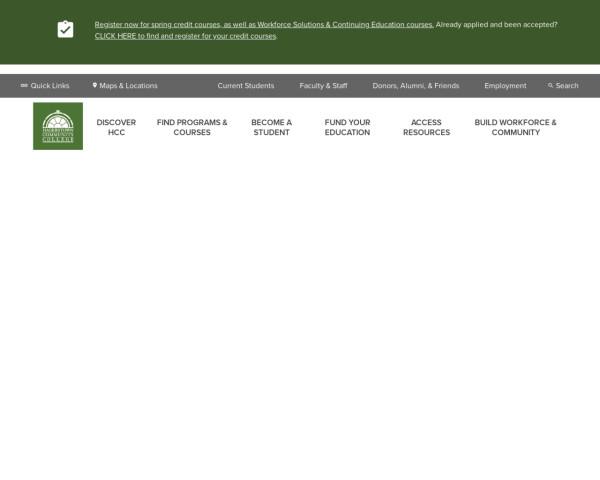Click the map pin icon beside Maps & Locations
Viewport: 600px width, 480px height.
(95, 85)
